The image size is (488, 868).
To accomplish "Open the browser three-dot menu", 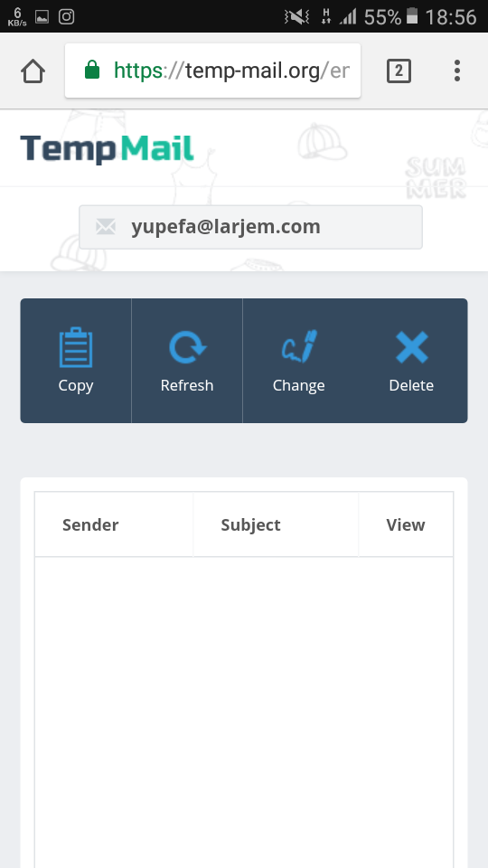I will [457, 71].
